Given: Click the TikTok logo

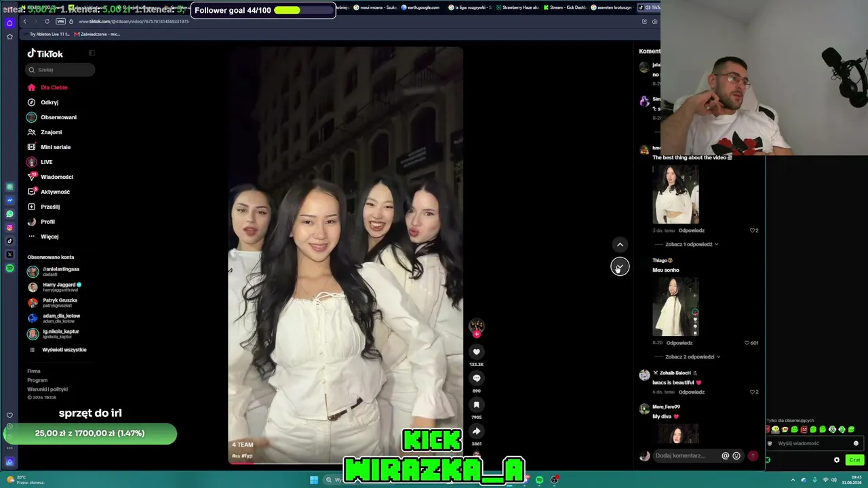Looking at the screenshot, I should pyautogui.click(x=45, y=54).
